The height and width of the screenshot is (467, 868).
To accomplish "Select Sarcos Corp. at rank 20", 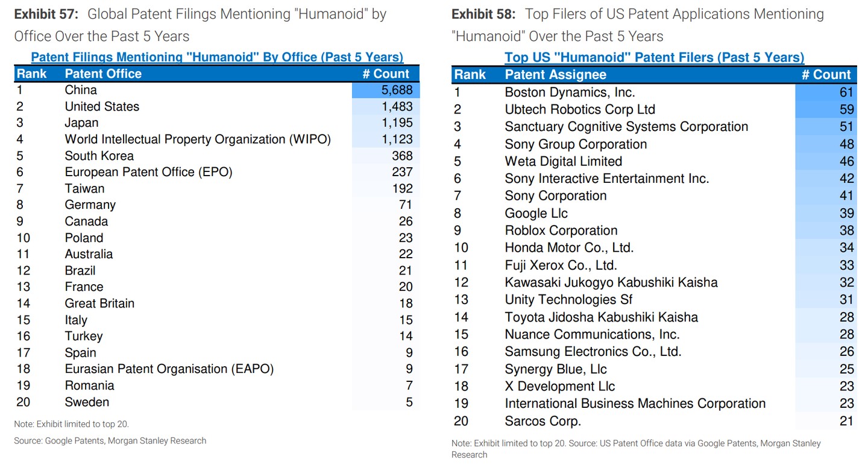I will click(542, 421).
